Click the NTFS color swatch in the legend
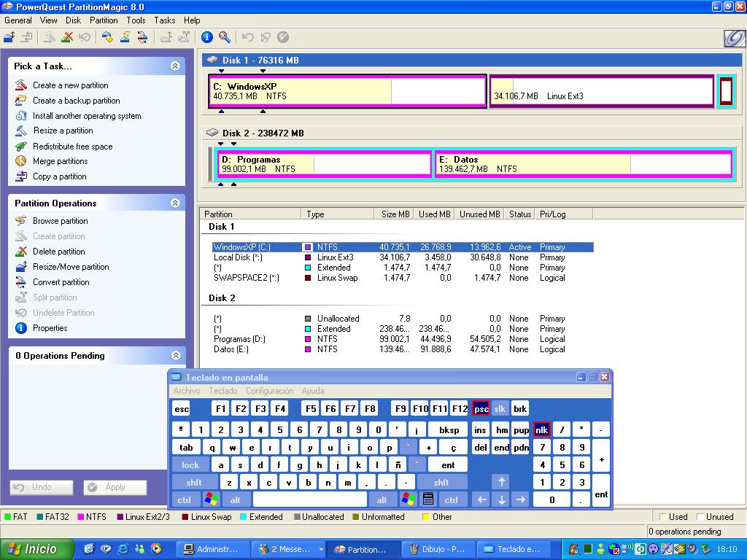This screenshot has width=747, height=560. click(81, 517)
